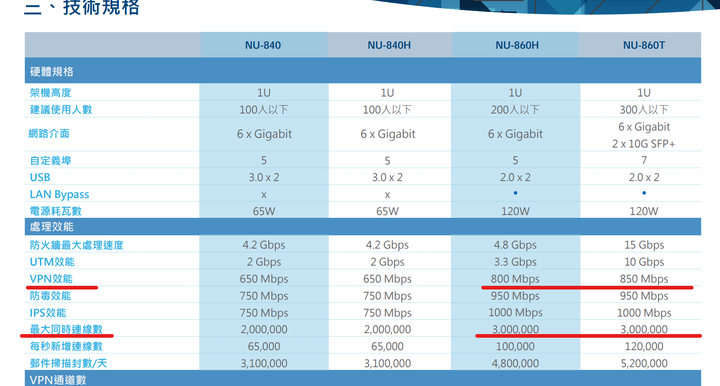Select the UTM效能 row label
Viewport: 720px width, 386px height.
[52, 262]
